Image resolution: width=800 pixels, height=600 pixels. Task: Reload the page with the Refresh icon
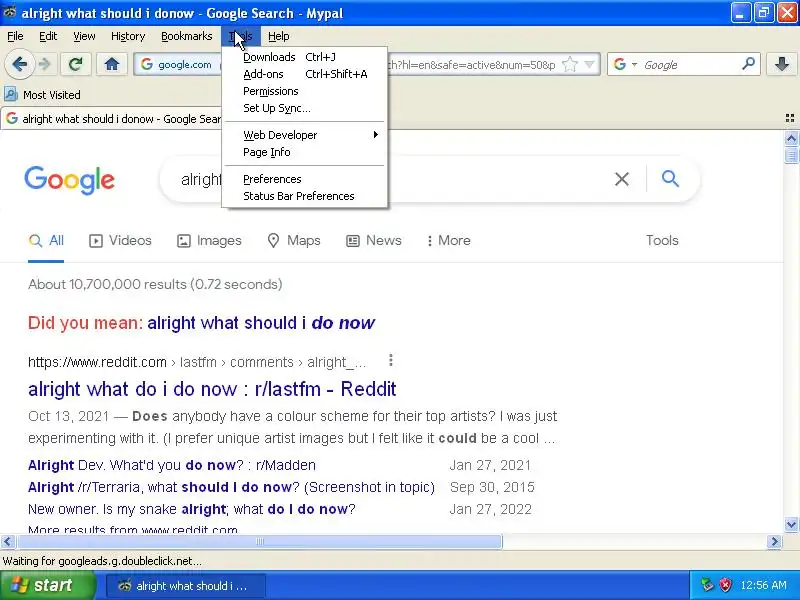pyautogui.click(x=76, y=64)
